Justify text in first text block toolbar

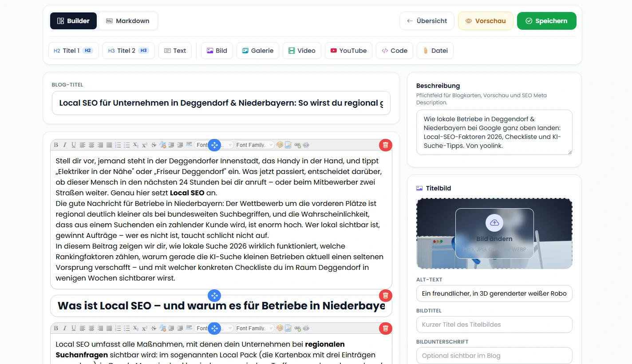click(109, 145)
